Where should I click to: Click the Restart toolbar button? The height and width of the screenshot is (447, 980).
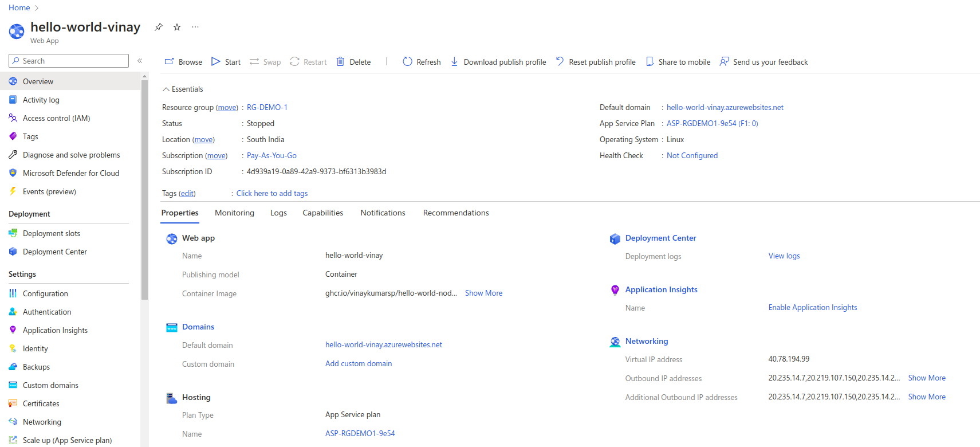click(308, 62)
